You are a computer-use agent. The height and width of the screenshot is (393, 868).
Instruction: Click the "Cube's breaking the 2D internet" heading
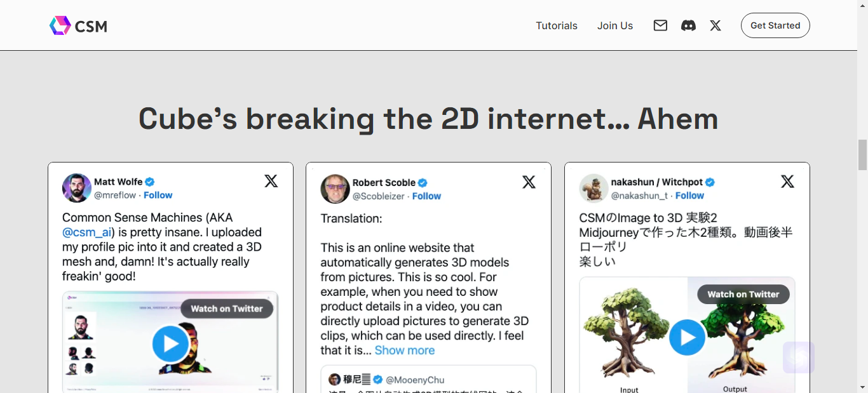pos(428,119)
